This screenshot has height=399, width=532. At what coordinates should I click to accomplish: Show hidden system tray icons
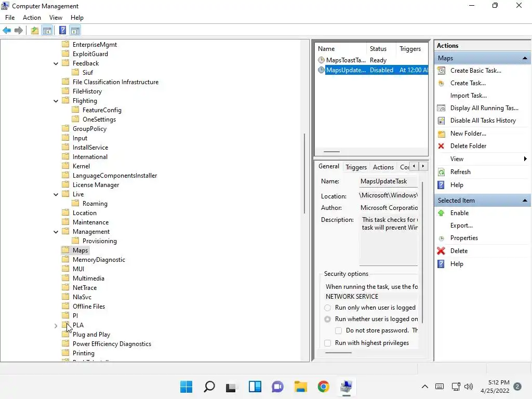click(x=424, y=387)
